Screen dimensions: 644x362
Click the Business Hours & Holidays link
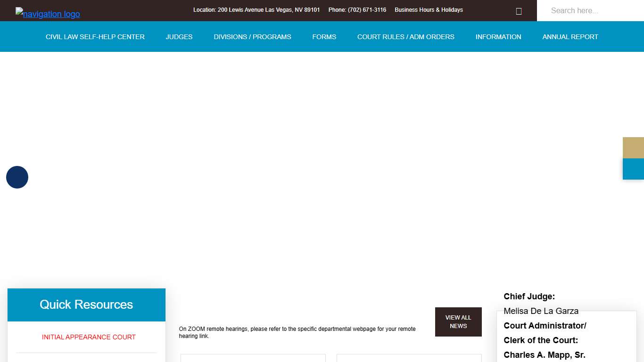(x=429, y=10)
